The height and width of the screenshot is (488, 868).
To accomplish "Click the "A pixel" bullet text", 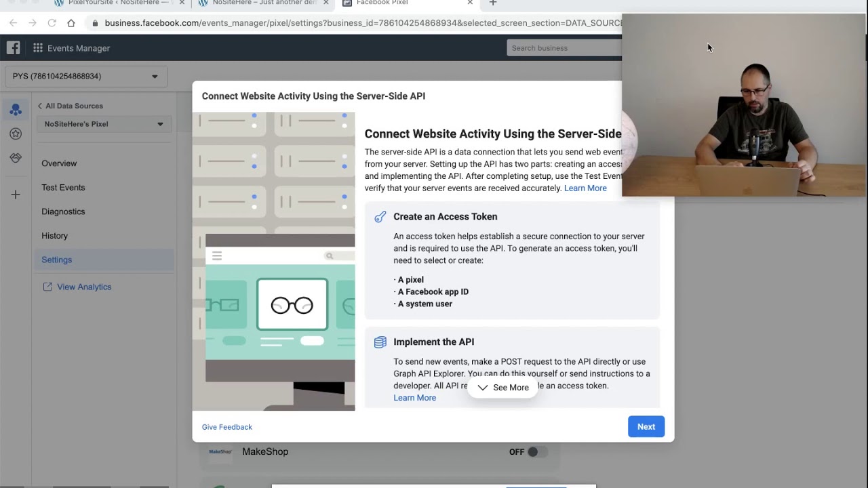I will click(x=411, y=280).
